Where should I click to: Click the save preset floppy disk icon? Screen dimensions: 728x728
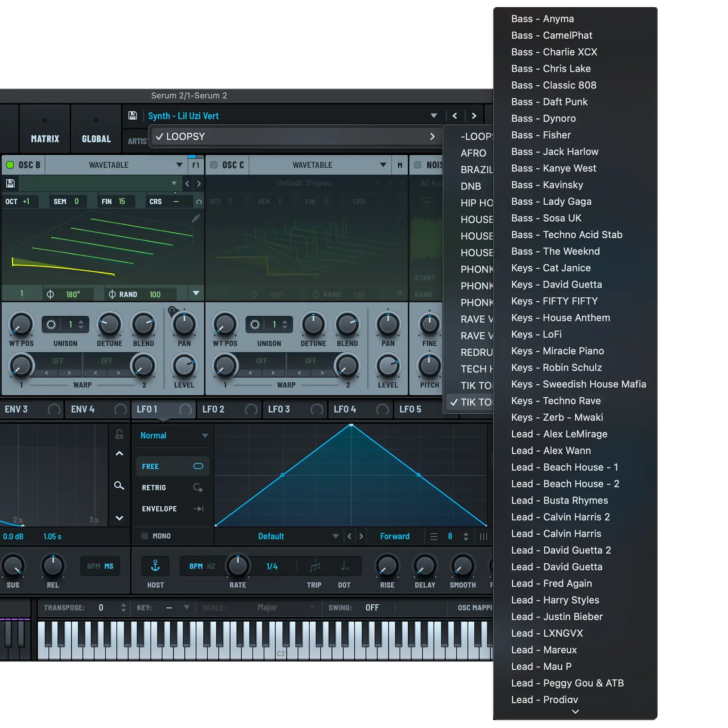tap(132, 116)
